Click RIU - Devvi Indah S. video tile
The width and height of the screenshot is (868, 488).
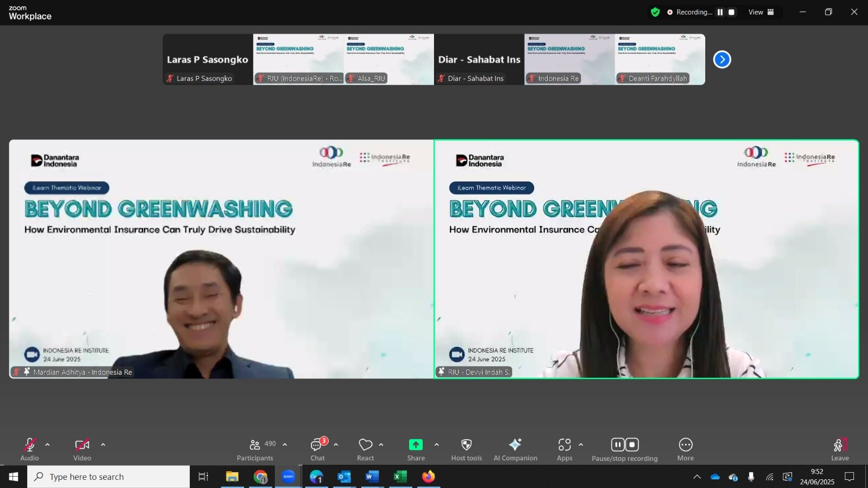[x=647, y=259]
